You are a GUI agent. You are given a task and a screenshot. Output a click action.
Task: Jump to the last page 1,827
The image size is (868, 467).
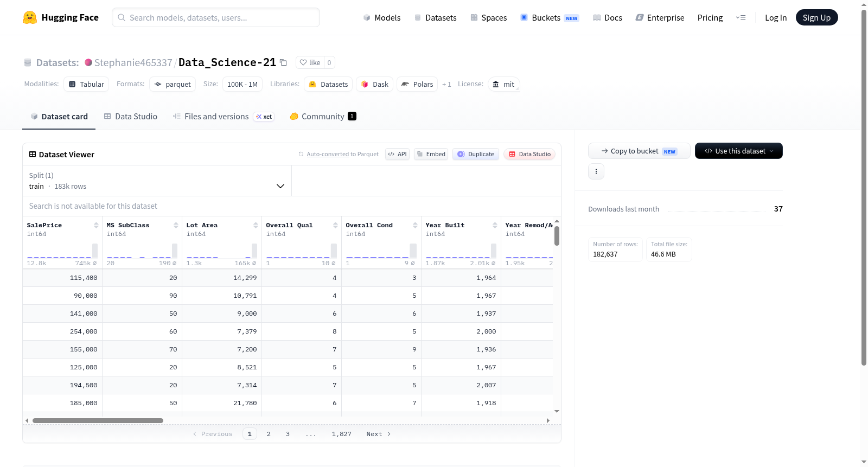pos(342,434)
